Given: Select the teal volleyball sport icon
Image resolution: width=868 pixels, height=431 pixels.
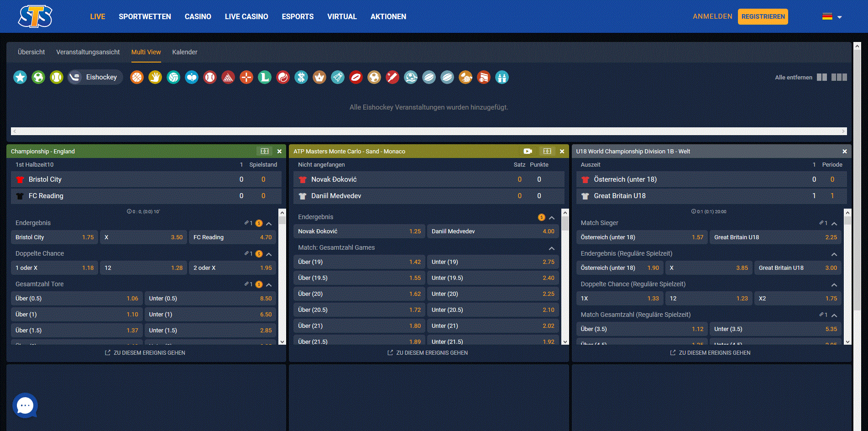Looking at the screenshot, I should [x=173, y=77].
